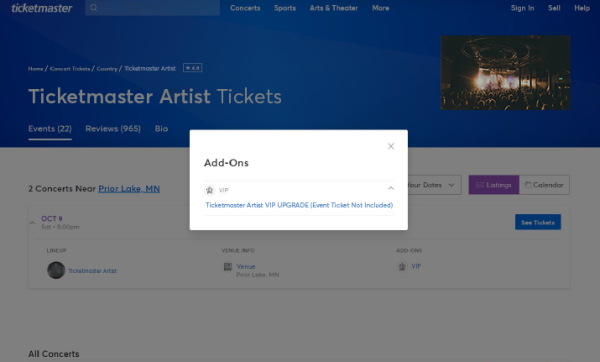Open the Concerts menu
This screenshot has height=362, width=600.
245,8
